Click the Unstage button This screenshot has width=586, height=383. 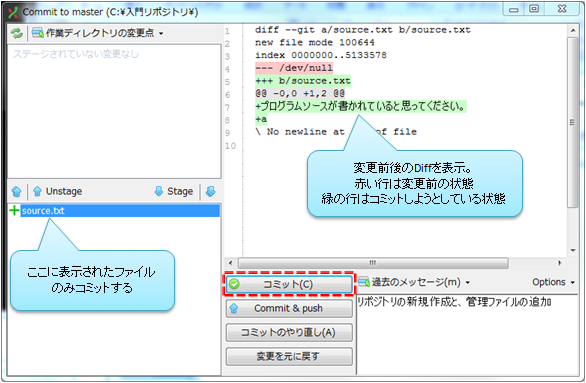coord(58,192)
